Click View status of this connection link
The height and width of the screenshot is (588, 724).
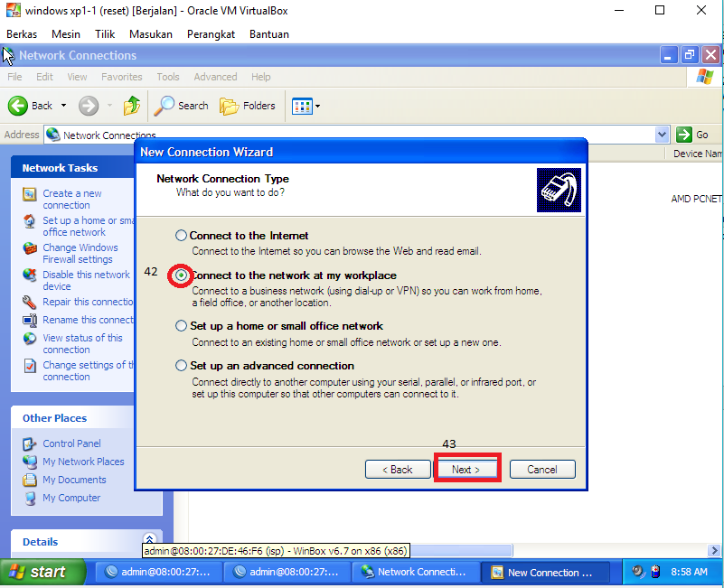pyautogui.click(x=82, y=344)
